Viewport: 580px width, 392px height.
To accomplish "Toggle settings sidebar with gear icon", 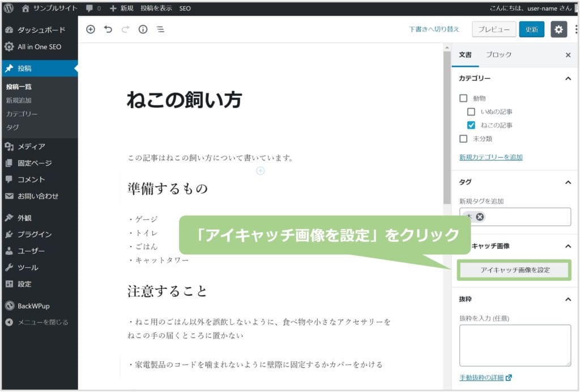I will pyautogui.click(x=558, y=29).
